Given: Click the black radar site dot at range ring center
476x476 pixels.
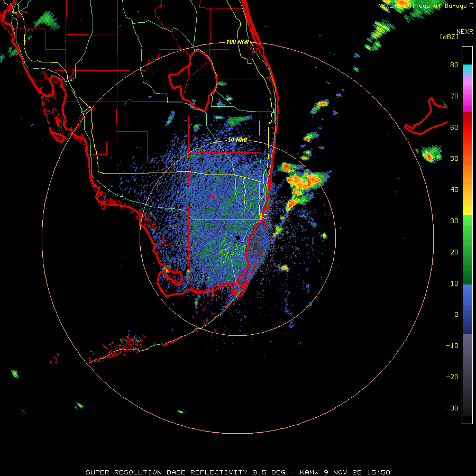Looking at the screenshot, I should (237, 237).
